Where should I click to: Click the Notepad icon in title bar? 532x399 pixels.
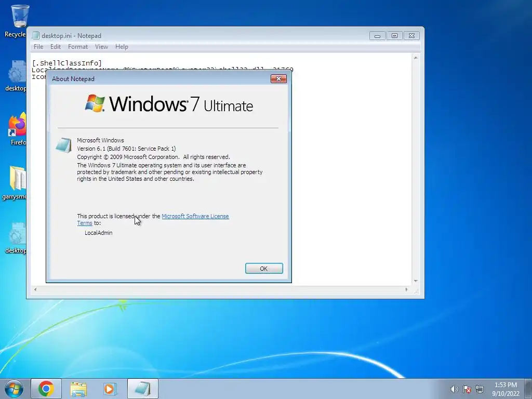tap(35, 35)
